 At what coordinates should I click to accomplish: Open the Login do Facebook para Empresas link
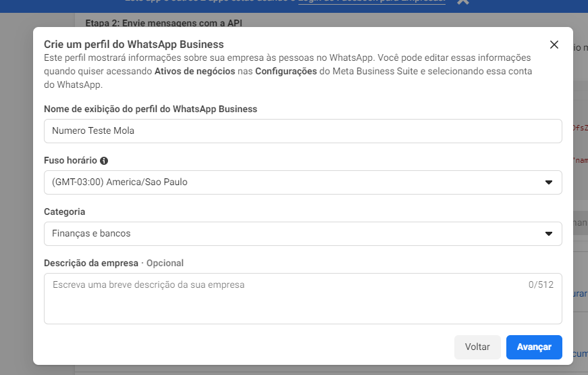click(371, 1)
